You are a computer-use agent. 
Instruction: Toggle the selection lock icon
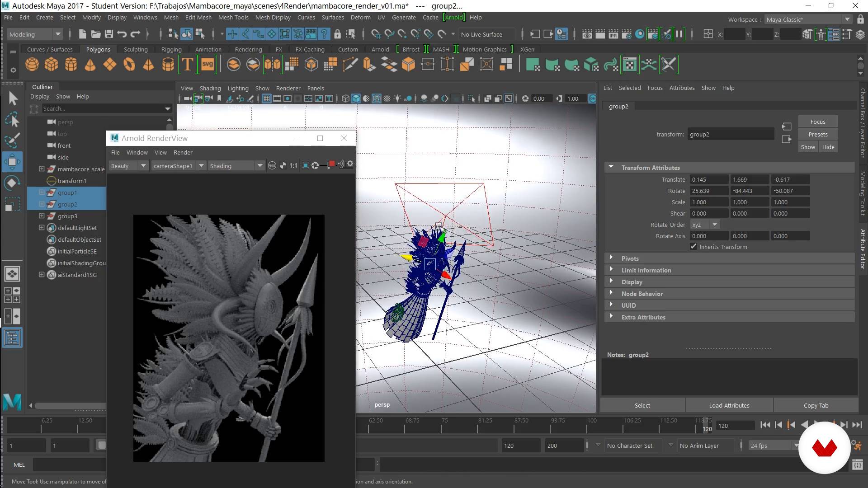click(x=337, y=34)
